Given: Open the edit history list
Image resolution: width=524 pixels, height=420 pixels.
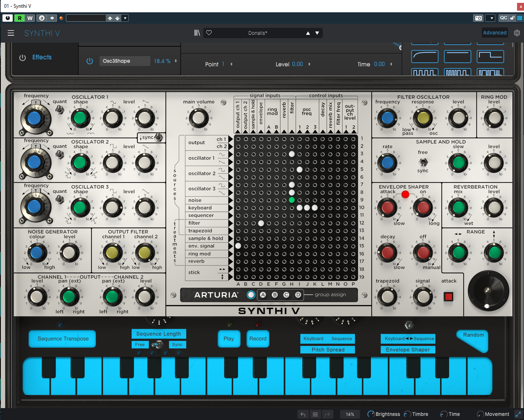Looking at the screenshot, I should (x=315, y=414).
